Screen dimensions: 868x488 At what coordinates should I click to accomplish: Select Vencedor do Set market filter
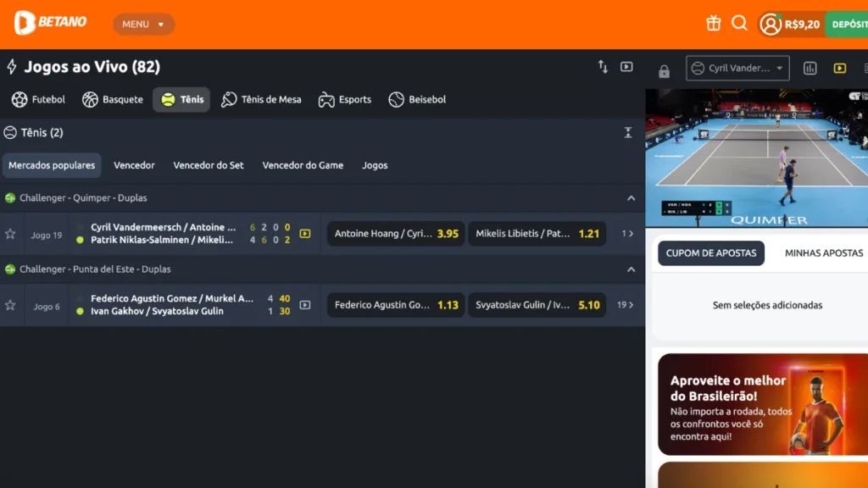(x=209, y=165)
